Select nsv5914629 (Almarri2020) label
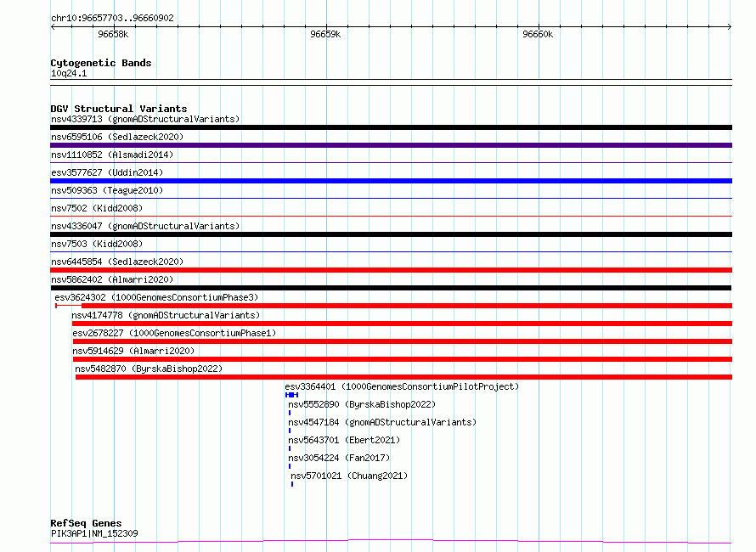 [133, 351]
